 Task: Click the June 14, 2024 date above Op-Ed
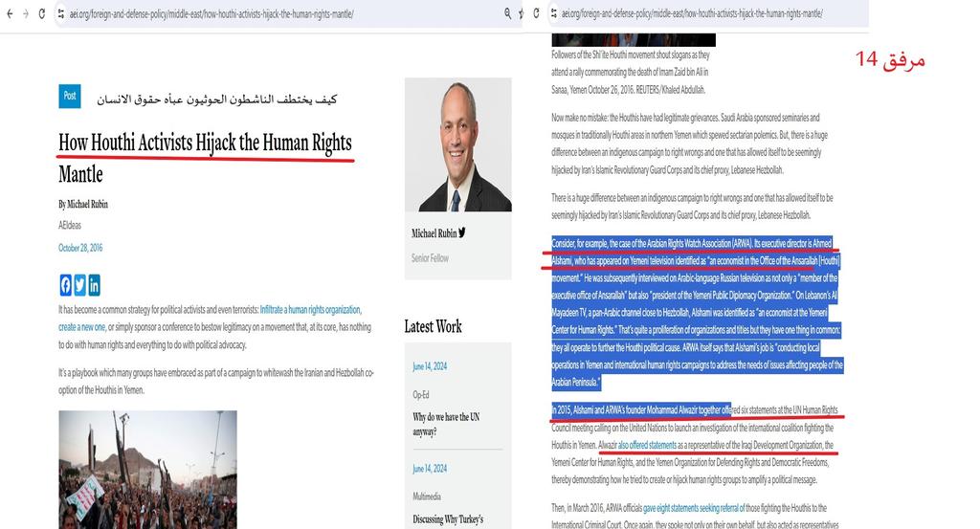click(430, 366)
